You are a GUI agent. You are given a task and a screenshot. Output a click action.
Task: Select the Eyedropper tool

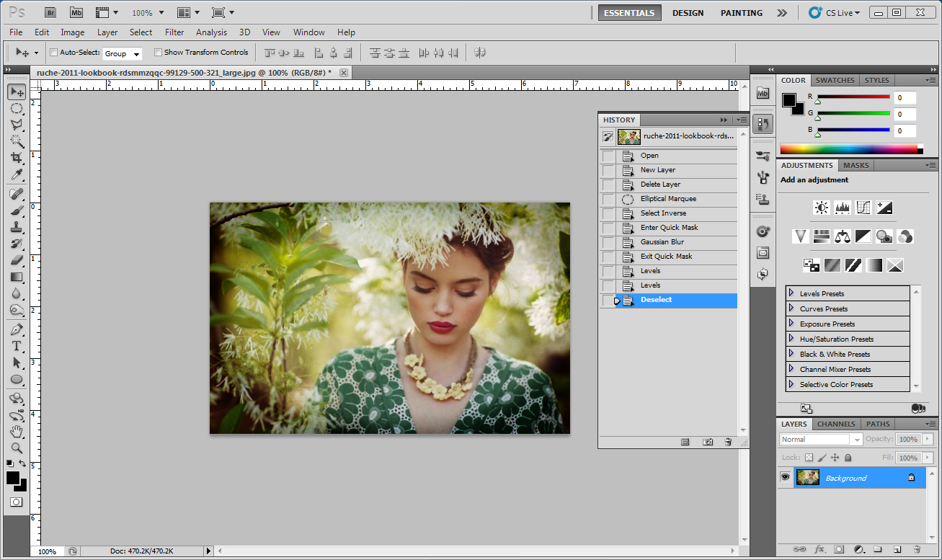click(17, 174)
